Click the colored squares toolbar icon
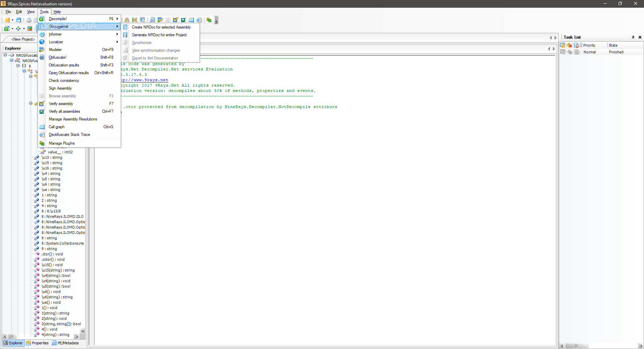This screenshot has height=349, width=644. point(30,29)
